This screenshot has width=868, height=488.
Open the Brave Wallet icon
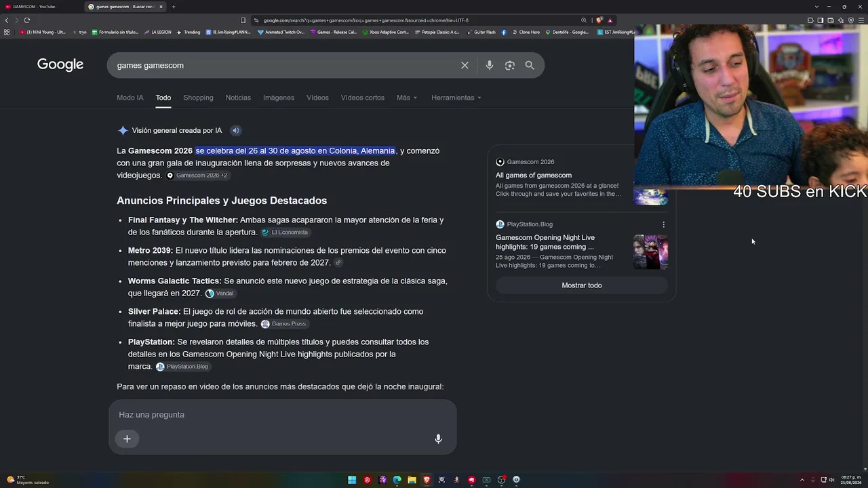point(831,20)
